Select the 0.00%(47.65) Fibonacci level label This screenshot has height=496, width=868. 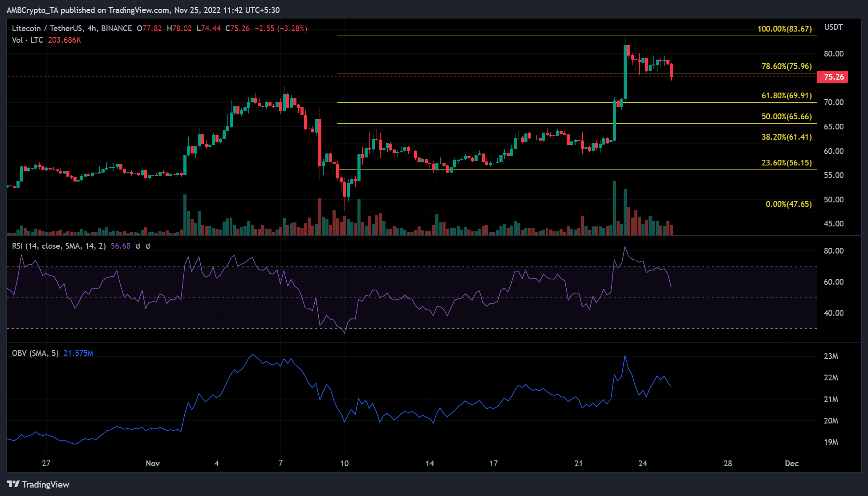[x=789, y=204]
